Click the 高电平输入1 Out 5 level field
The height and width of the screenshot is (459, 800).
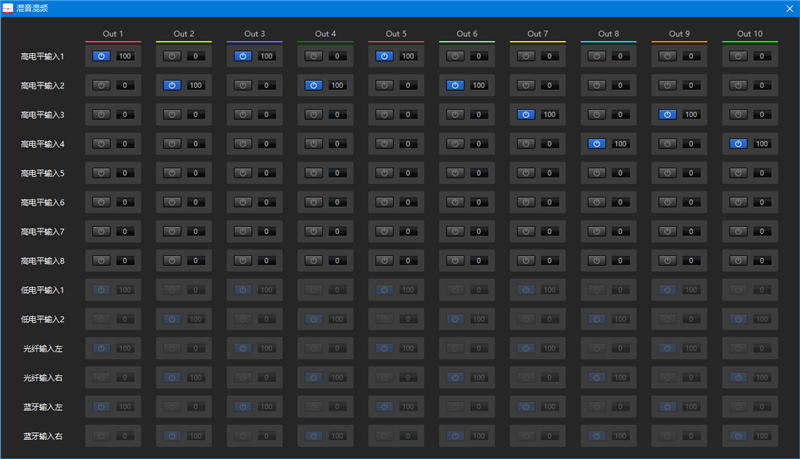408,57
